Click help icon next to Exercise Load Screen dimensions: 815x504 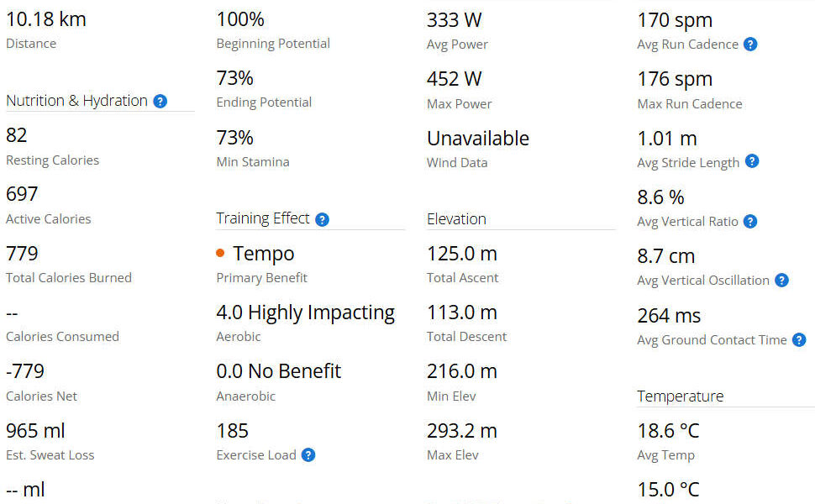[x=308, y=455]
